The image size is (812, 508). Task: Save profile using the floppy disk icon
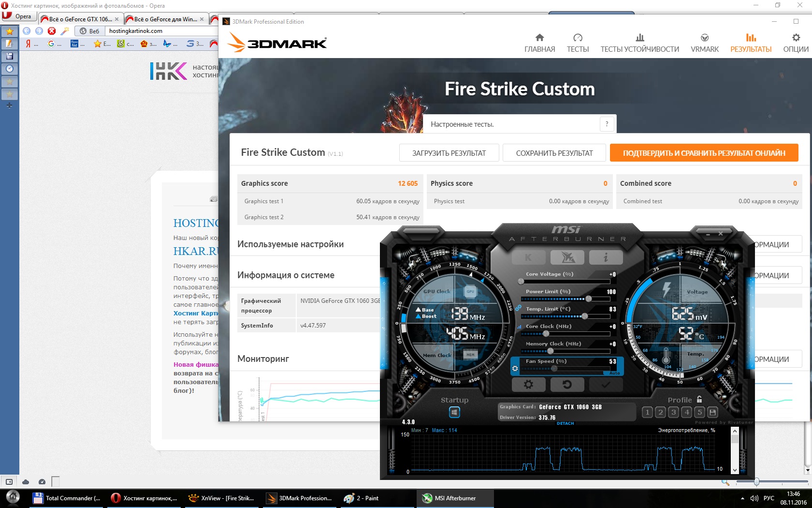click(712, 412)
